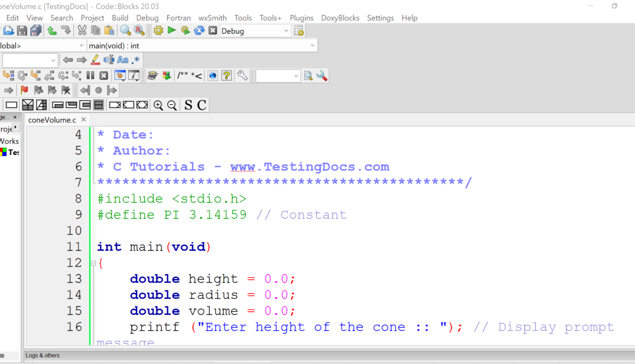Collapse the code fold marker at line 12
Screen dimensions: 635x364
(93, 263)
